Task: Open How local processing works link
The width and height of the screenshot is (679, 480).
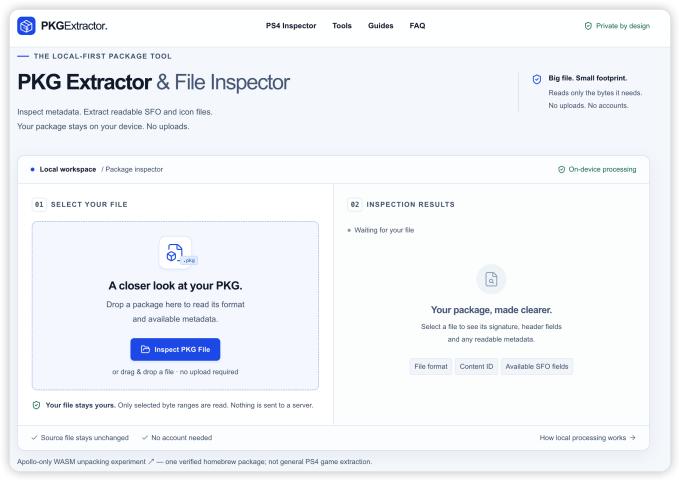Action: click(587, 438)
